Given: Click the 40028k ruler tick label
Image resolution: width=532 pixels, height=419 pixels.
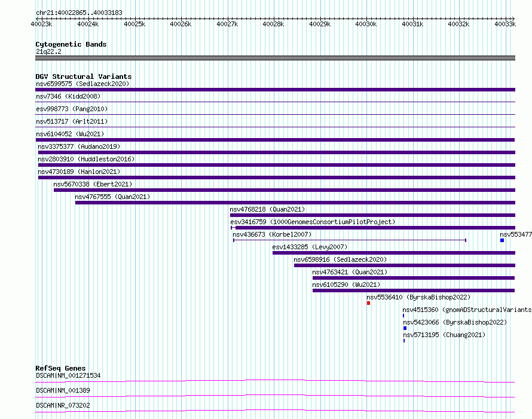Looking at the screenshot, I should coord(273,24).
